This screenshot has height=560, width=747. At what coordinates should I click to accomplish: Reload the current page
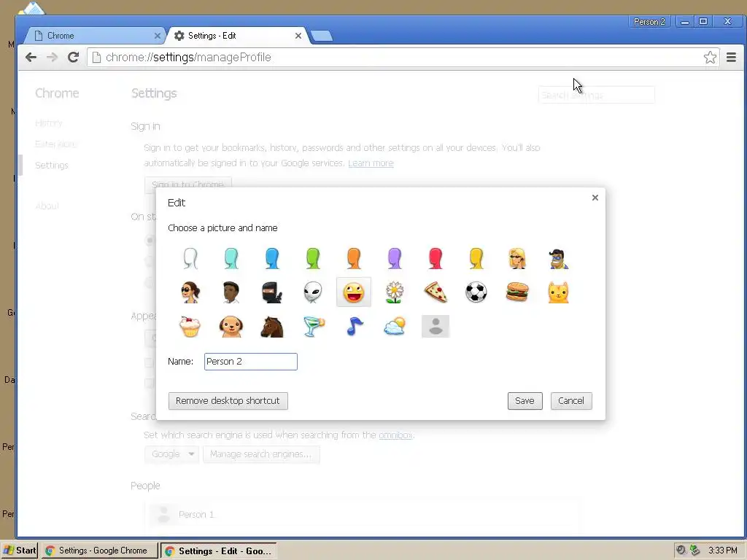(x=73, y=57)
